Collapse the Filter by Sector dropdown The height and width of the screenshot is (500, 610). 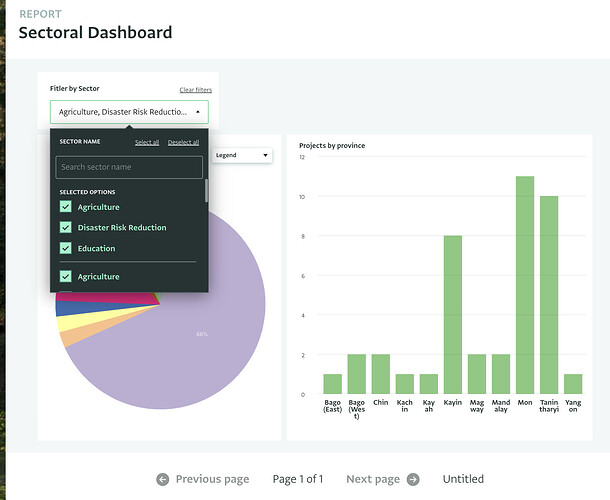point(197,112)
